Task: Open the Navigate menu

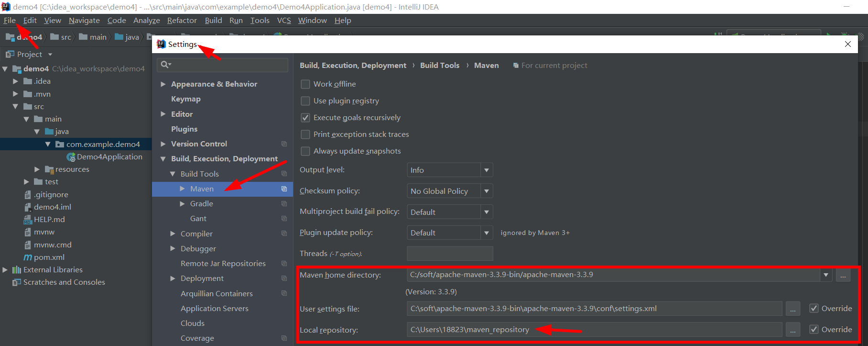Action: coord(84,20)
